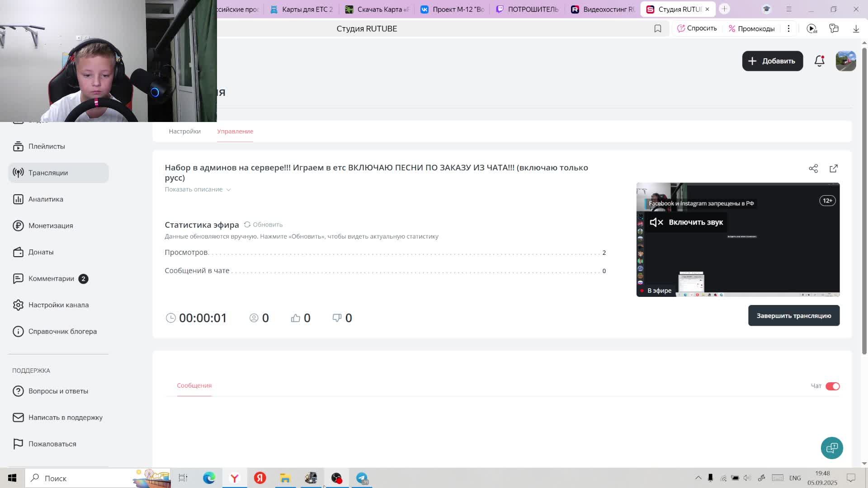The width and height of the screenshot is (868, 488).
Task: Click the Завершить трансляцию button
Action: 793,316
